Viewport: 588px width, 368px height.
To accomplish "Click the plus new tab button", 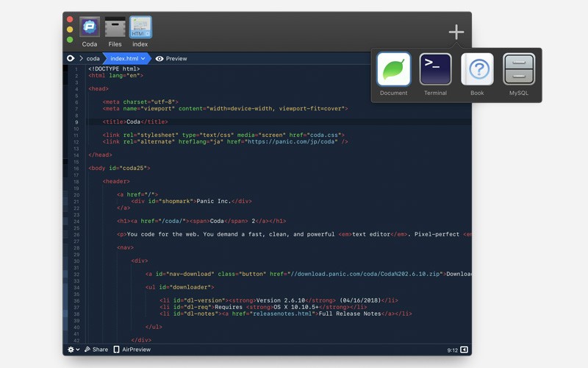I will pyautogui.click(x=456, y=32).
